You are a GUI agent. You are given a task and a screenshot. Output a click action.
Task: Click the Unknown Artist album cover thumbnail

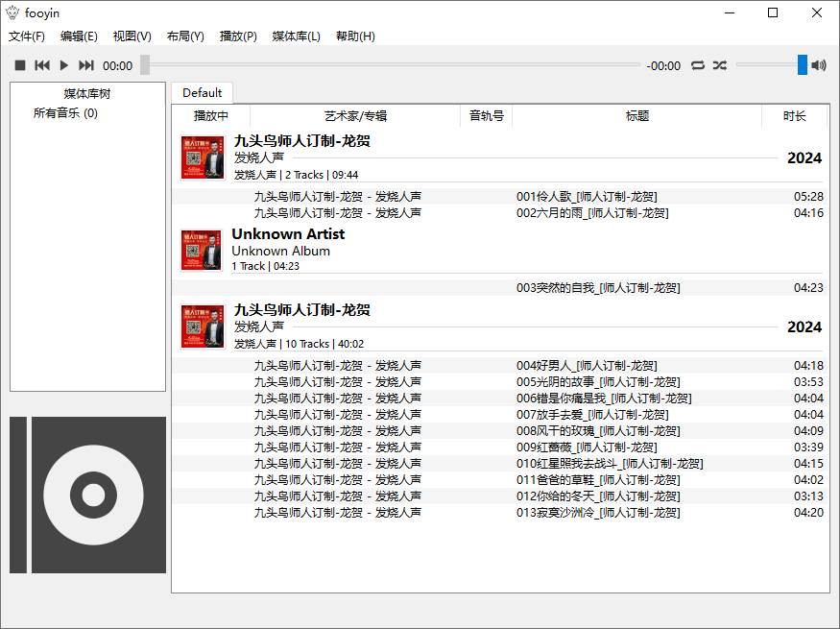coord(202,250)
